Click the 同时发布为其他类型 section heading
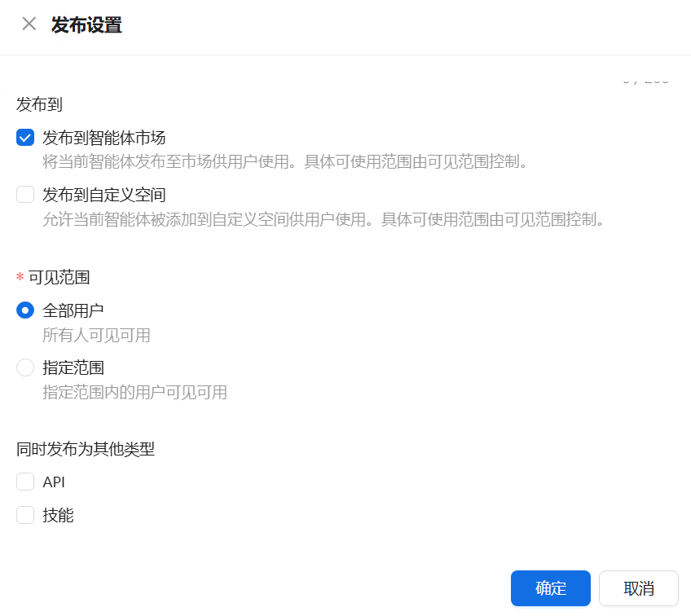The width and height of the screenshot is (691, 616). 86,449
